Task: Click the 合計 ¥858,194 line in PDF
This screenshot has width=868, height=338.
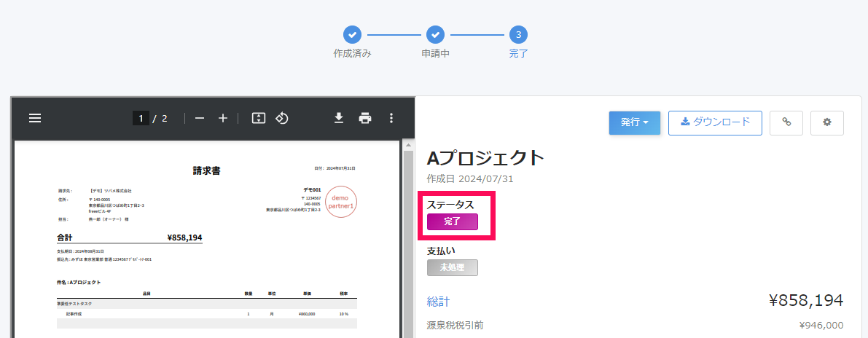Action: pos(130,238)
